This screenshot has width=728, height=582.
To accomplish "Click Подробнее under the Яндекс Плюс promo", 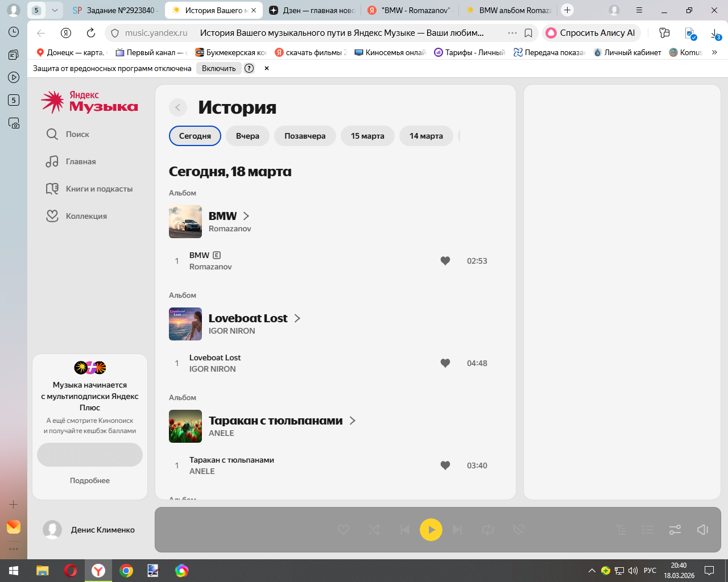I will click(90, 480).
